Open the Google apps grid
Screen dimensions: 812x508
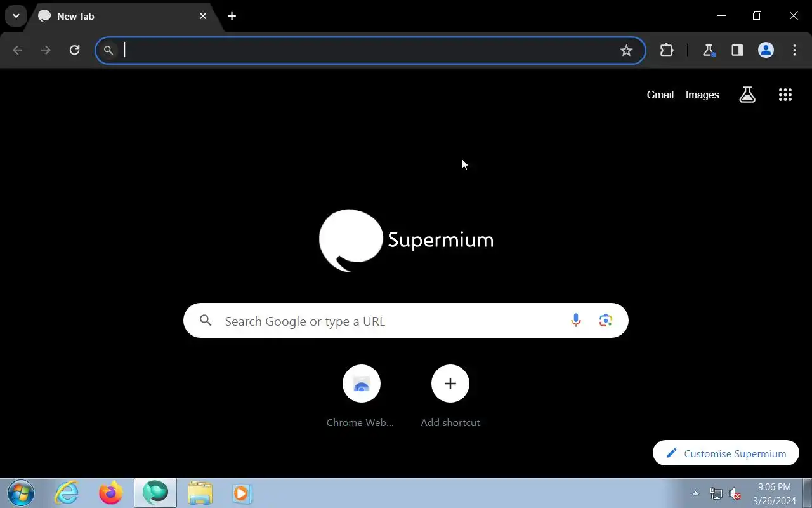pos(785,95)
